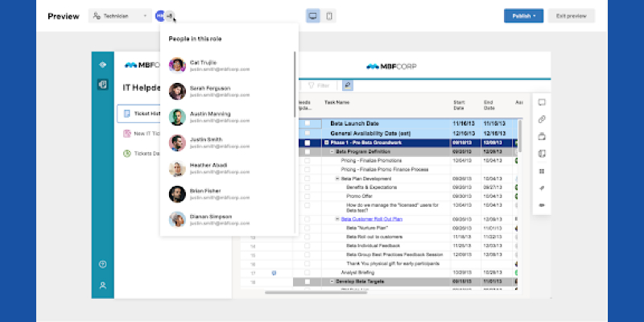Viewport: 644px width, 322px height.
Task: Click the Exit preview button
Action: coord(571,16)
